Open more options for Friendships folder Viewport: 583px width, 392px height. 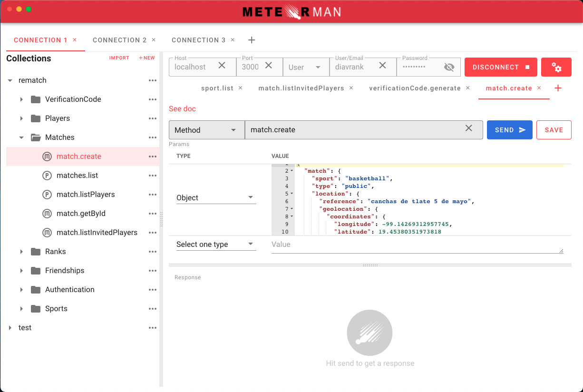152,271
